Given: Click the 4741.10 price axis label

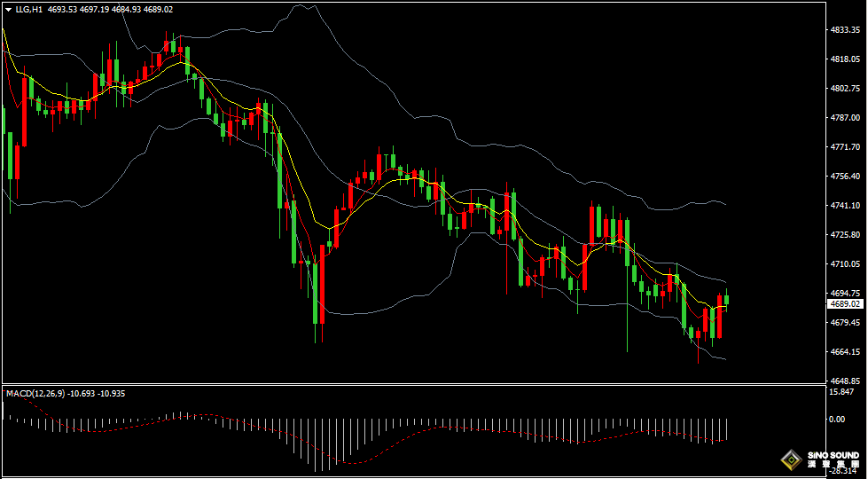Looking at the screenshot, I should point(845,206).
